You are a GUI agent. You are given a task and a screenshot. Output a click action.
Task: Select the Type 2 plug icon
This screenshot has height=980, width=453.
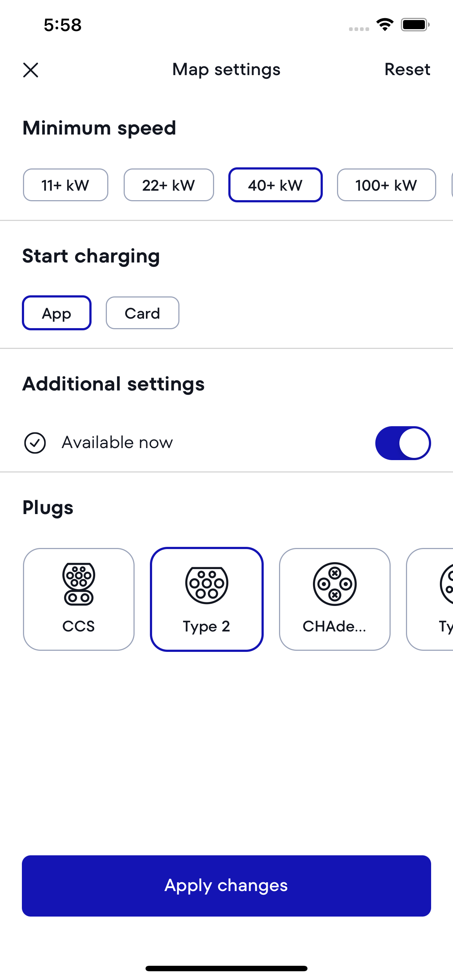click(x=207, y=585)
